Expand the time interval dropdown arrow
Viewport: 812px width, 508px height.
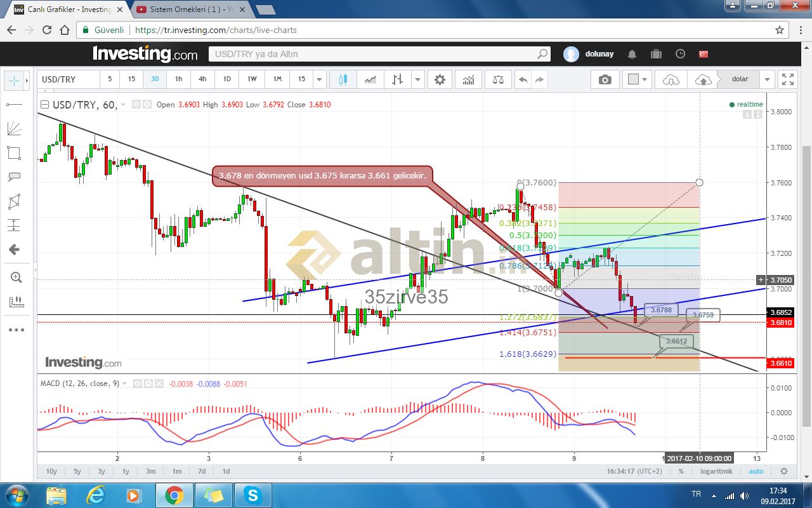[x=319, y=79]
